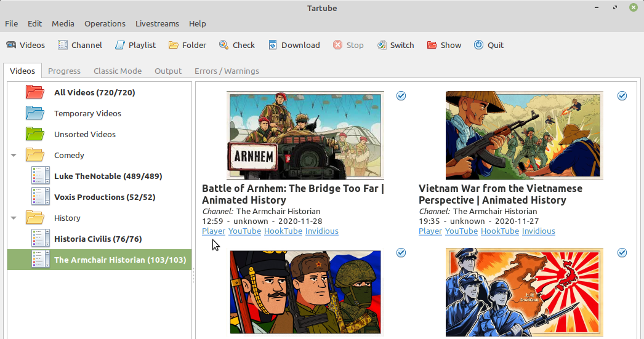
Task: Select the "Unsorted Videos" row text
Action: (84, 134)
